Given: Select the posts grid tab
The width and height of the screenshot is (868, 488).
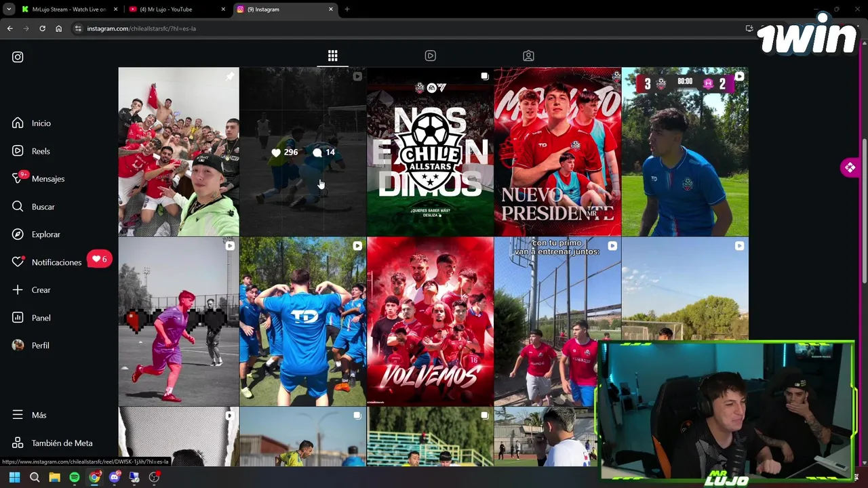Looking at the screenshot, I should click(332, 56).
